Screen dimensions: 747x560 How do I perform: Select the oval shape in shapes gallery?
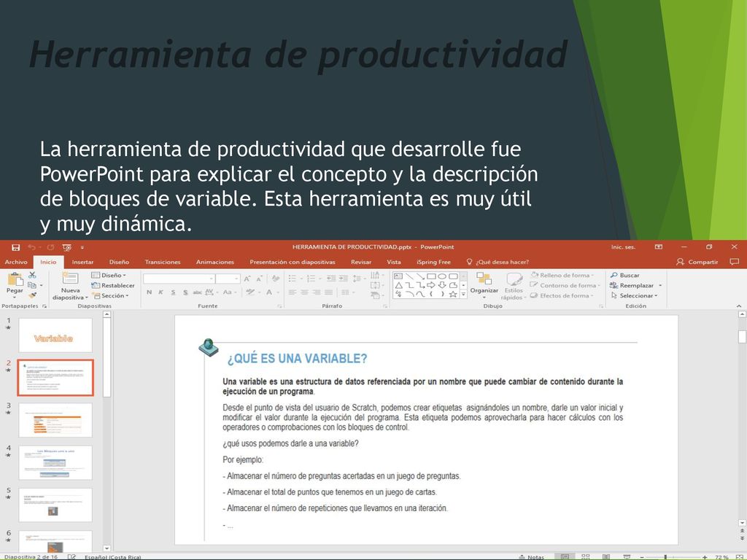[442, 276]
